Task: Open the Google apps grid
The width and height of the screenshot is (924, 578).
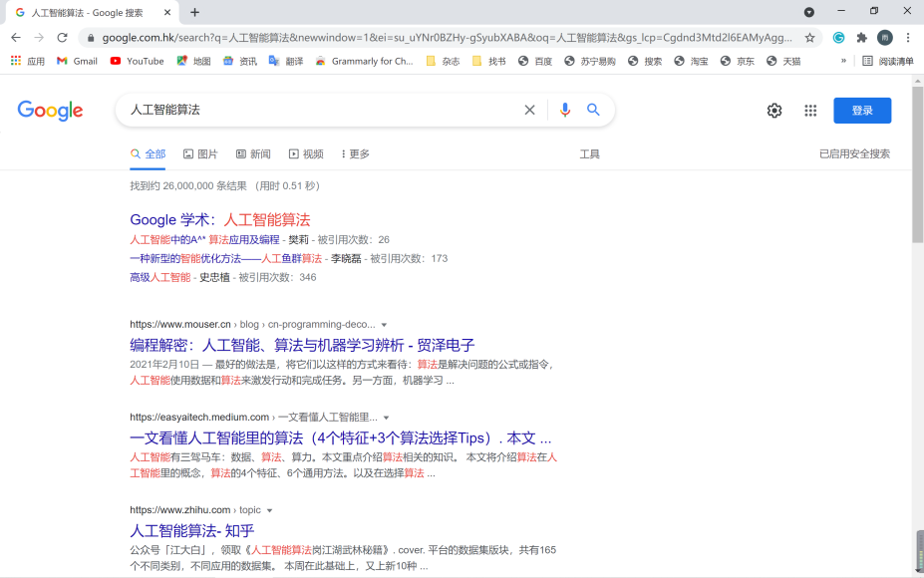Action: [810, 111]
